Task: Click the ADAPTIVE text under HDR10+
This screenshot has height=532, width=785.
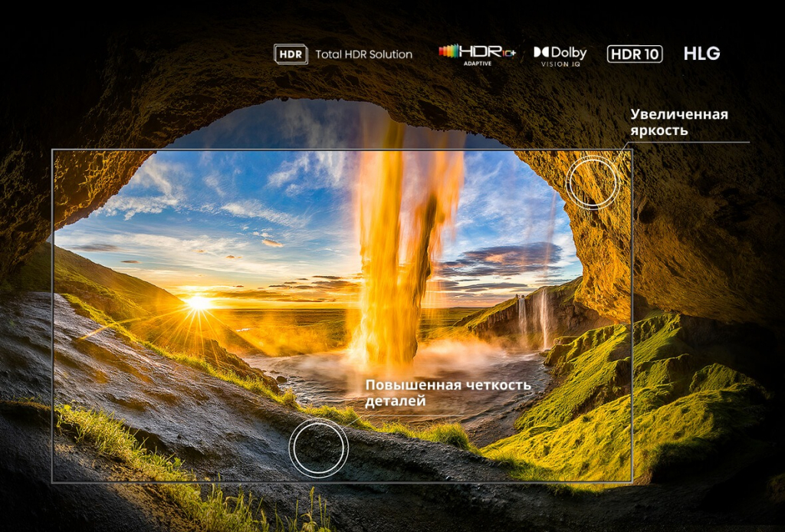Action: (477, 64)
